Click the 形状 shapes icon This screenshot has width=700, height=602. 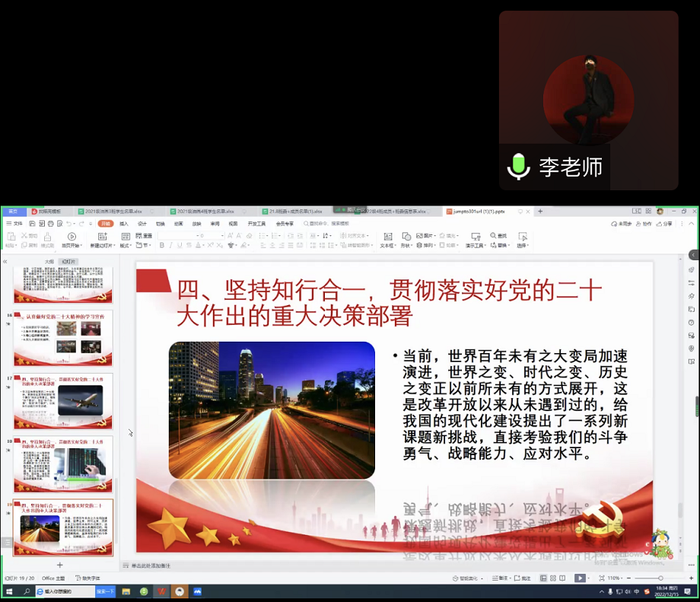tap(406, 237)
